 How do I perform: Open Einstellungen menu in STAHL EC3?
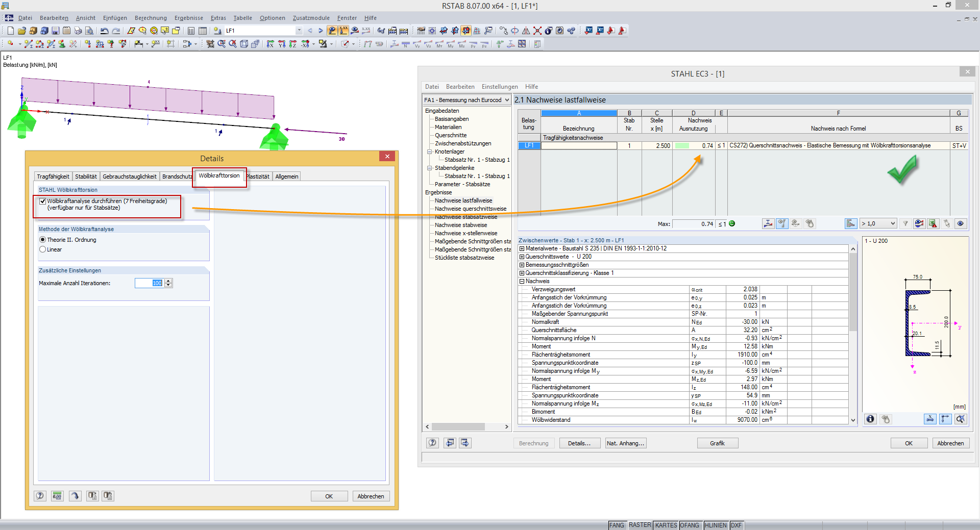[x=500, y=87]
